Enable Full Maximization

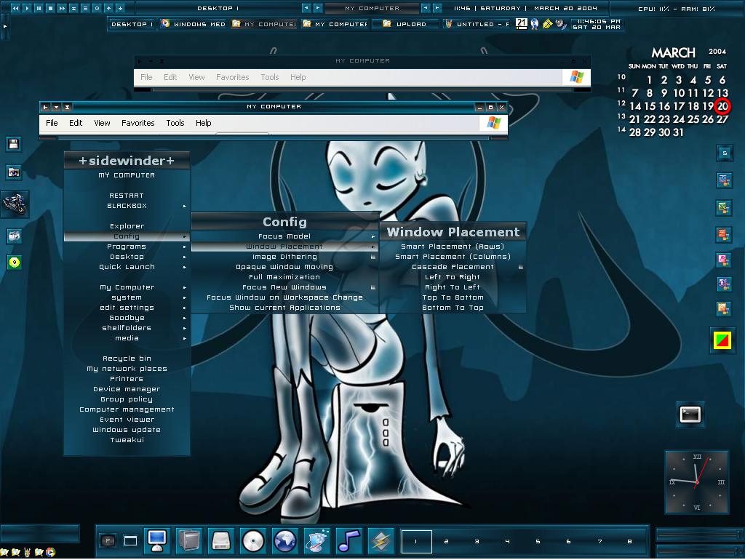click(284, 277)
